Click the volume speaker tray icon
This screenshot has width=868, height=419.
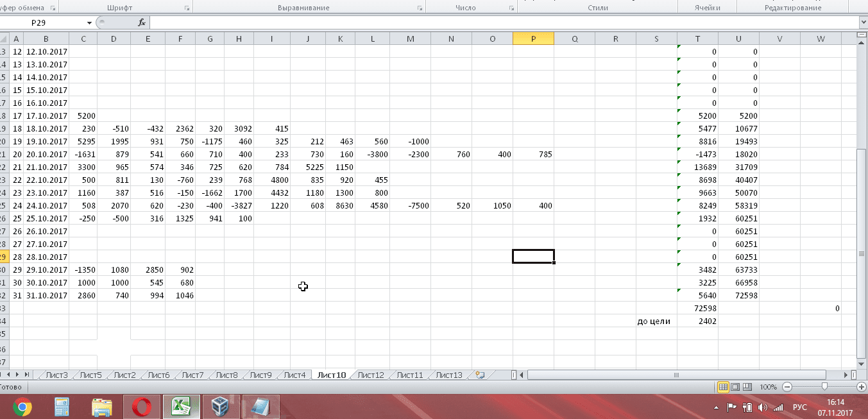pyautogui.click(x=762, y=407)
